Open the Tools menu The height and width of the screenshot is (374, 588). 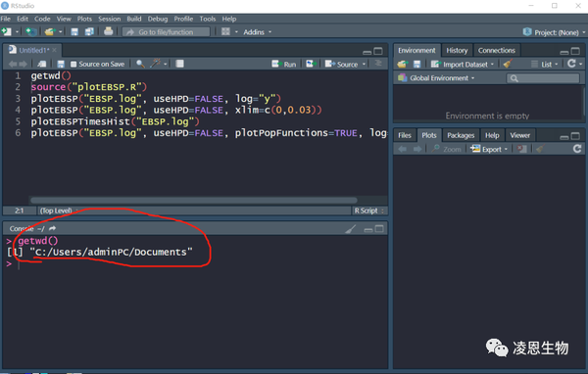(x=208, y=19)
